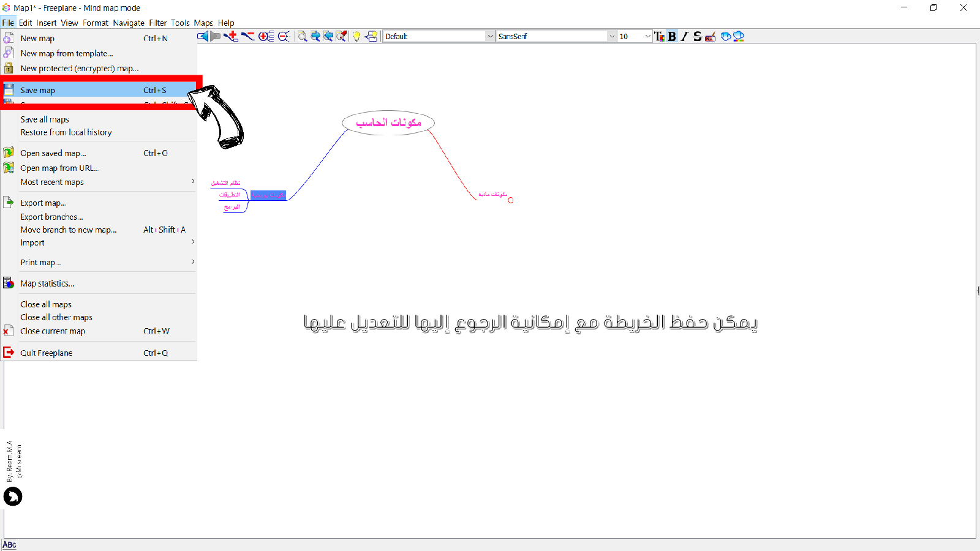The image size is (980, 551).
Task: Click the Bold formatting icon
Action: (672, 37)
